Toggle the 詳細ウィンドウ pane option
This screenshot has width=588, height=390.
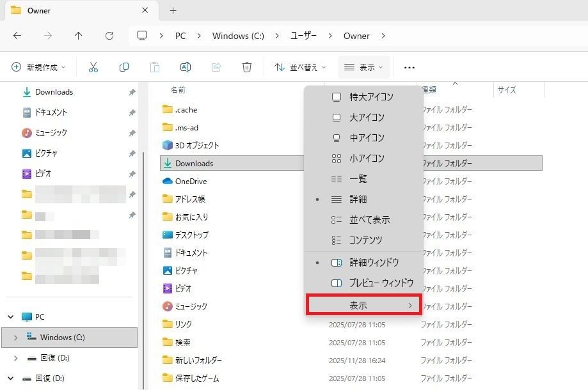point(374,263)
